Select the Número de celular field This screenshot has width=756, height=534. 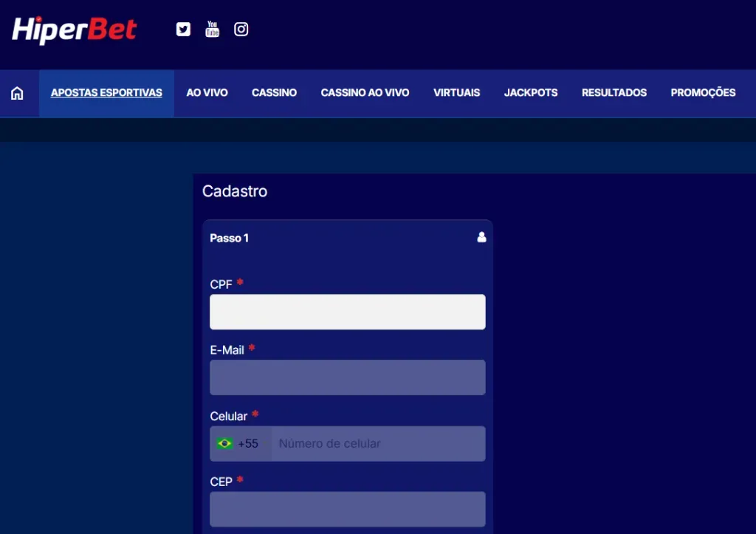[378, 444]
